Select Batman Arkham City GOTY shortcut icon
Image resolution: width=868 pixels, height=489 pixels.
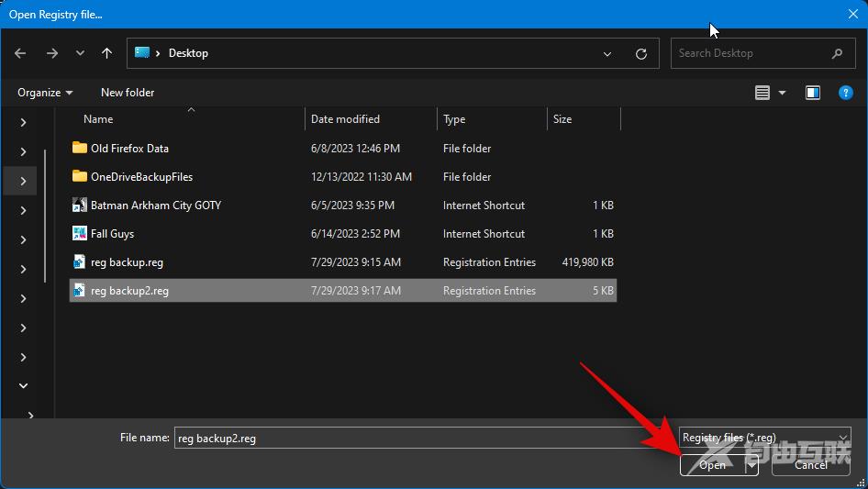pos(80,205)
